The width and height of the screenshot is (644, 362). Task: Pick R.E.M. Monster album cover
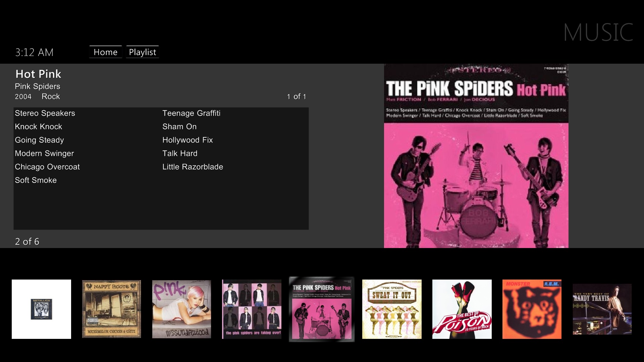click(x=532, y=309)
